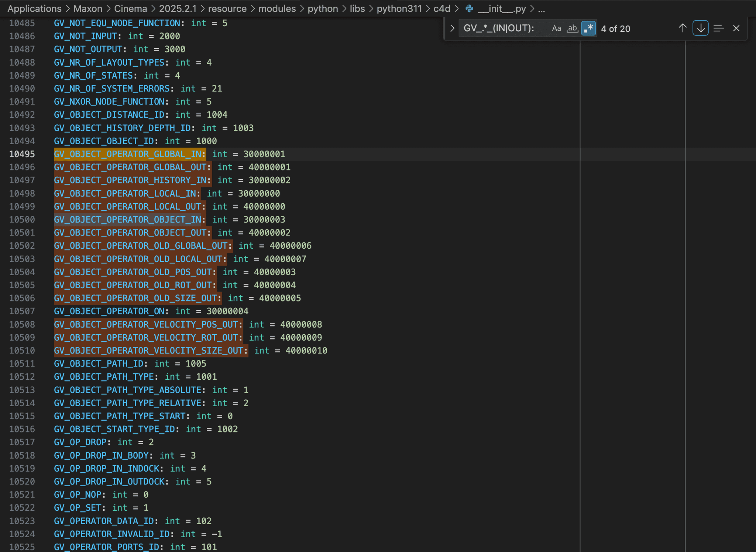Viewport: 756px width, 552px height.
Task: Click GV_NOT_OUTPUT identifier
Action: pyautogui.click(x=88, y=49)
